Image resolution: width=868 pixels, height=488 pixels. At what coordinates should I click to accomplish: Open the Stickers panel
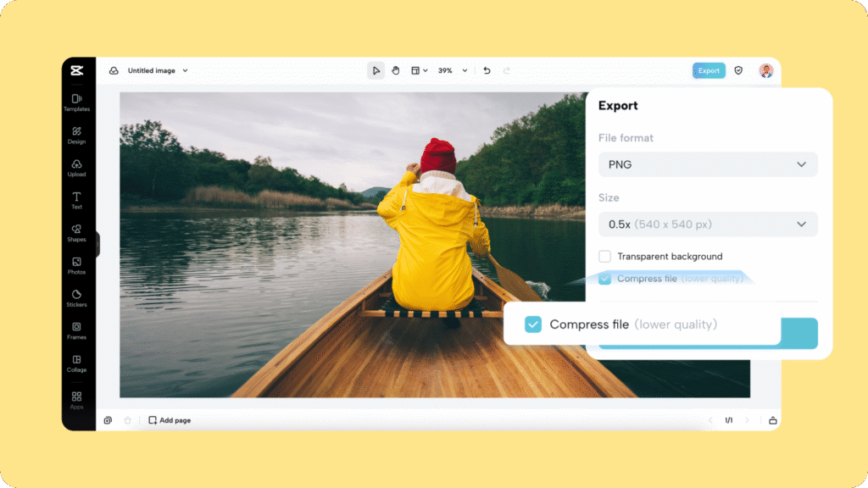pyautogui.click(x=76, y=297)
